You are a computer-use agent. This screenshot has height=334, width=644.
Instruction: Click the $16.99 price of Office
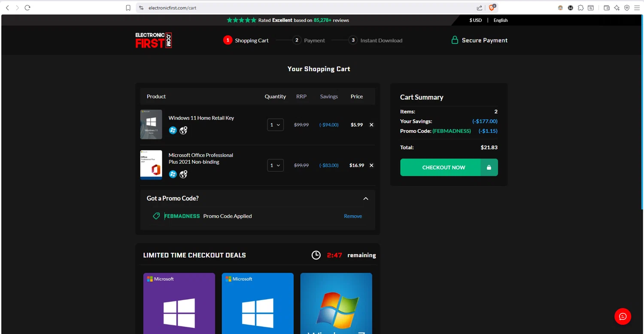[357, 165]
